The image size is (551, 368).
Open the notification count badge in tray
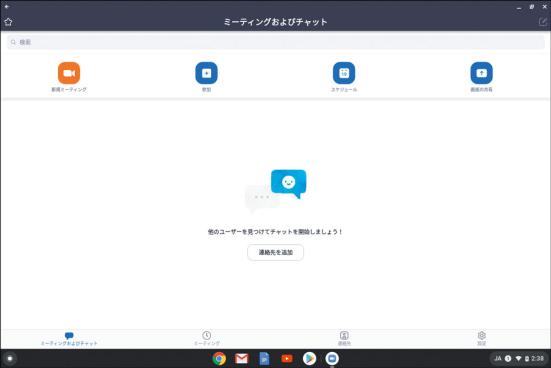508,359
